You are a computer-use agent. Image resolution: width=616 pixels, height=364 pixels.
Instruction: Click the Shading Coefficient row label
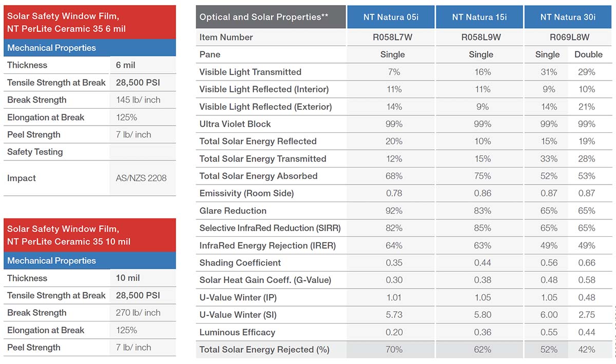click(x=240, y=262)
